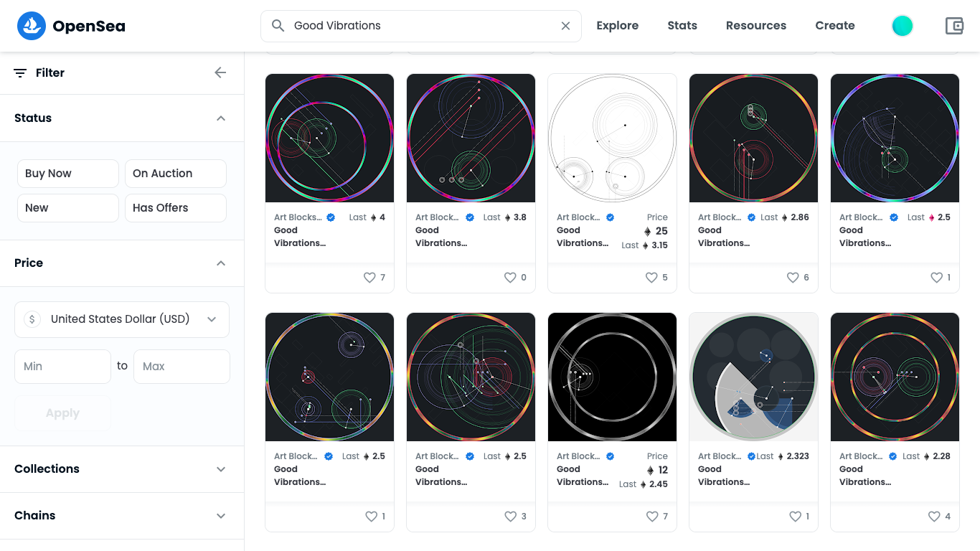Open the teal profile avatar
This screenshot has height=551, width=980.
click(902, 26)
